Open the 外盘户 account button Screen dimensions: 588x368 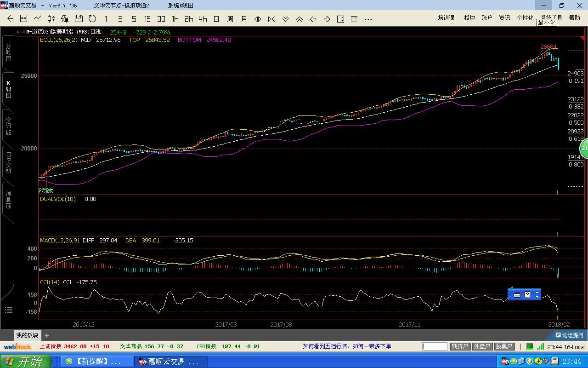coord(482,346)
